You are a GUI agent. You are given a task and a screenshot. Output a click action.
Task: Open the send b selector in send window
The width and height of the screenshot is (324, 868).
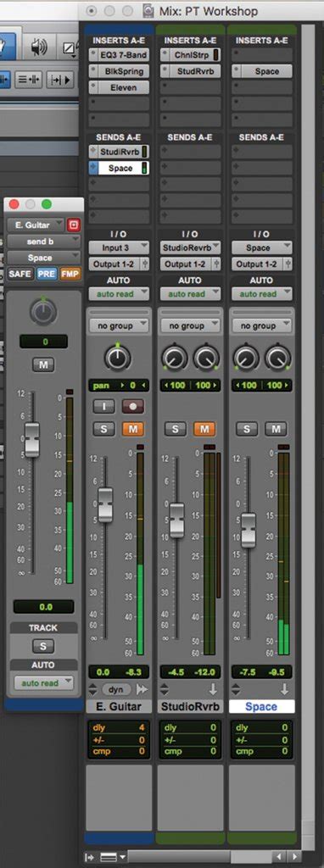click(44, 242)
